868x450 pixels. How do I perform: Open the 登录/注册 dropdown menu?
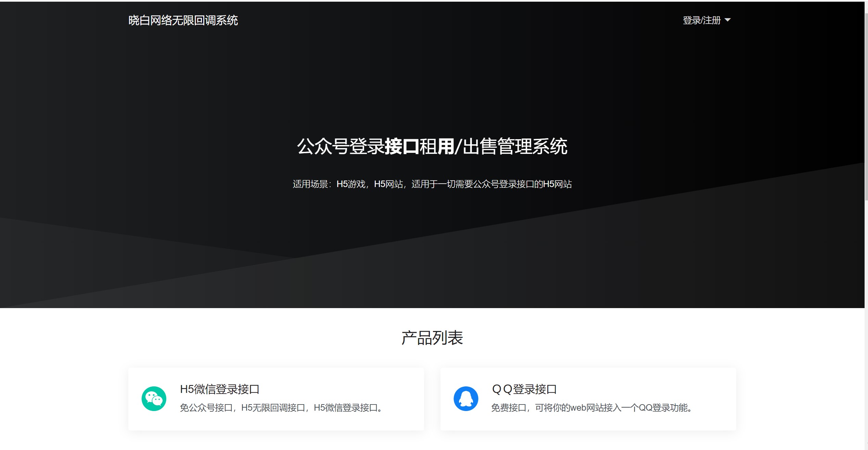pyautogui.click(x=706, y=20)
